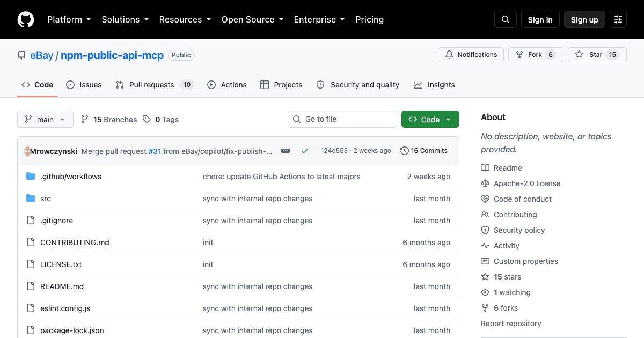Click the eye icon beside 1 watching
Screen dimensions: 644x338
click(x=485, y=292)
